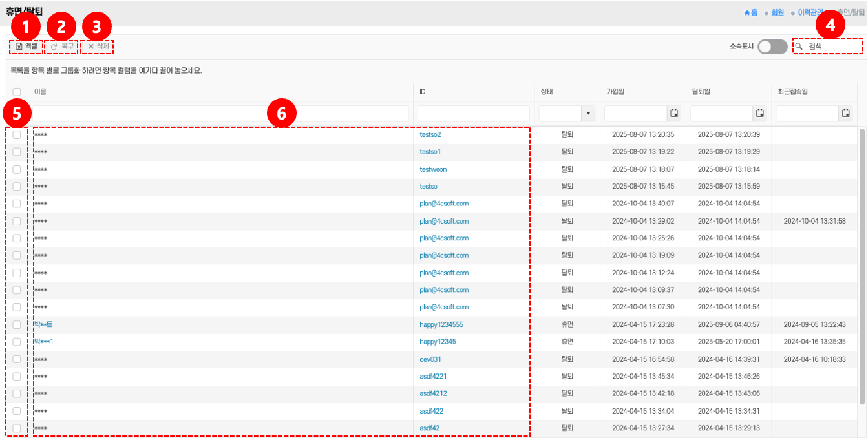Click the 홈 breadcrumb home icon

(x=748, y=12)
